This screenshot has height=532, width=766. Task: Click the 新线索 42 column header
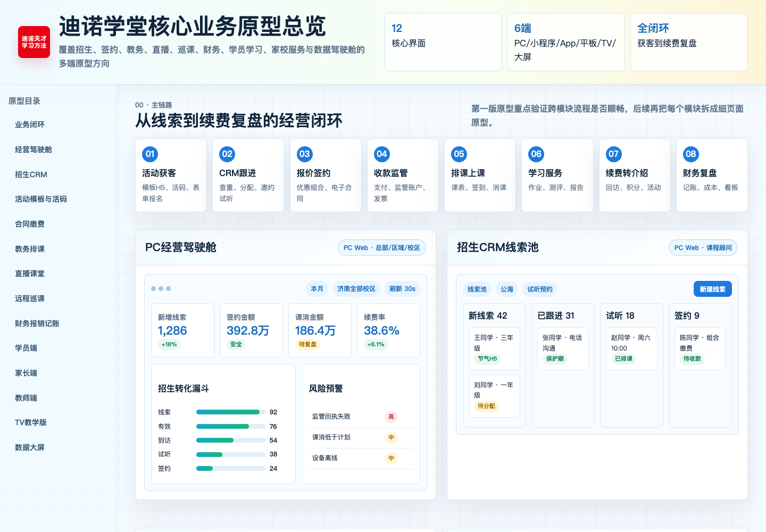488,315
